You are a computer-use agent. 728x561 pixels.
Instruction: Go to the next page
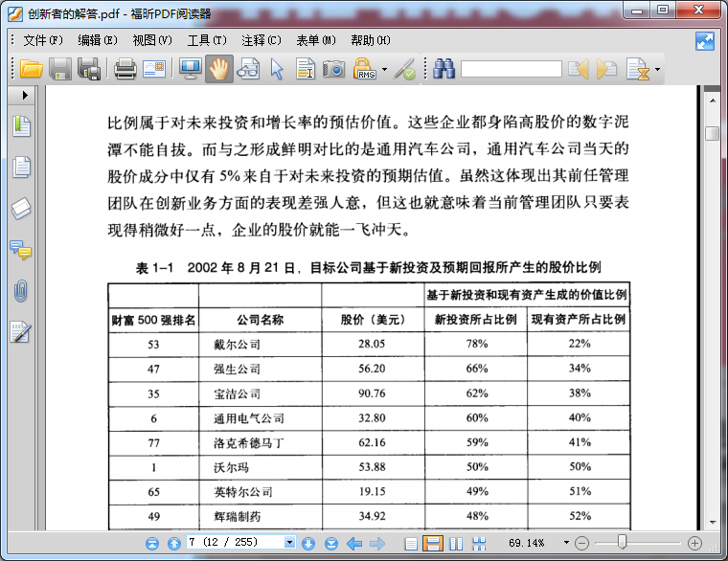[308, 543]
